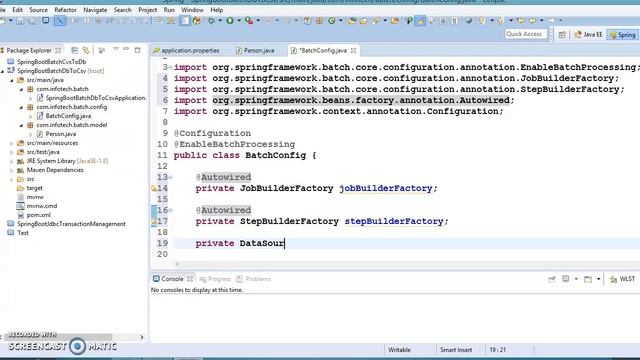Open the web browser globe icon

click(469, 20)
